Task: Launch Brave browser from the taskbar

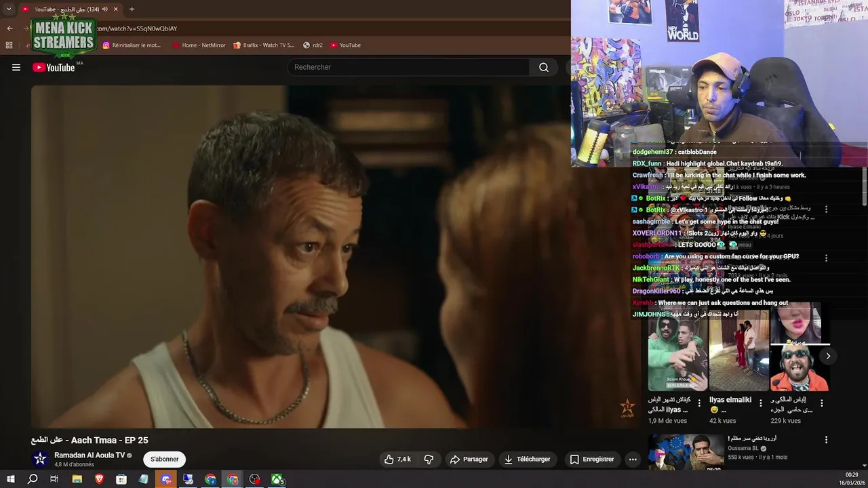Action: [100, 479]
